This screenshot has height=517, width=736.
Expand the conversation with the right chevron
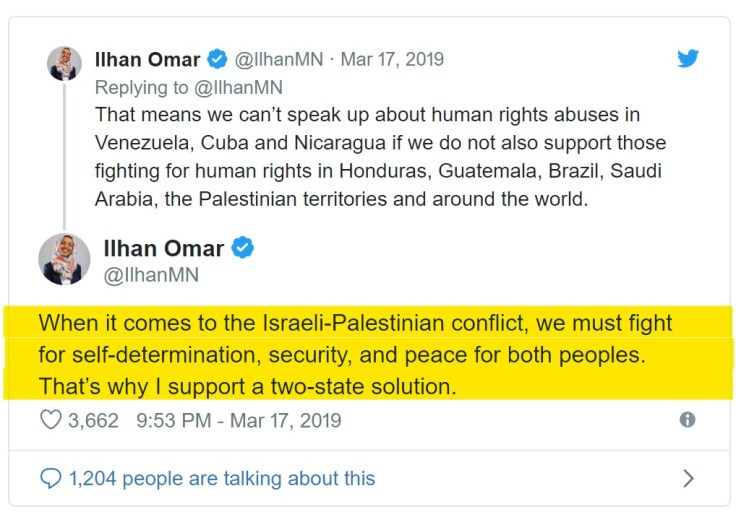click(688, 479)
